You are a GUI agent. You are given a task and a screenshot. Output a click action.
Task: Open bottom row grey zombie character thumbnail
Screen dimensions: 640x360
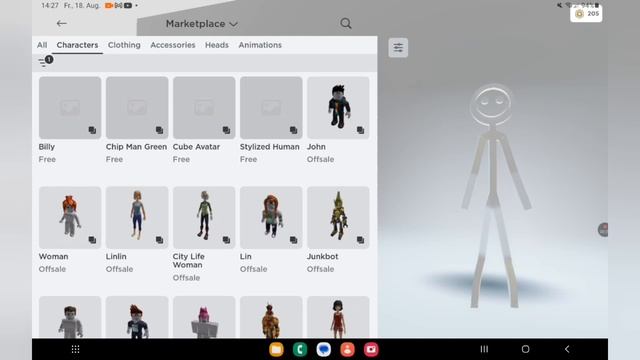pyautogui.click(x=70, y=317)
